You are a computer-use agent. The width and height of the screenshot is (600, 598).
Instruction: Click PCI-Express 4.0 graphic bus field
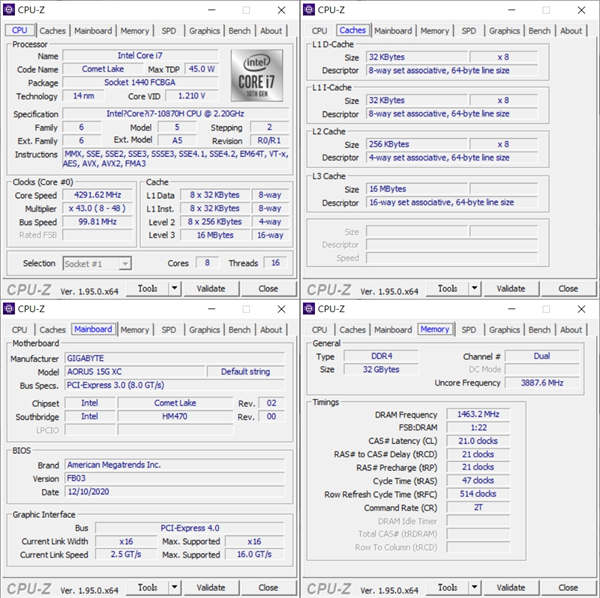tap(190, 528)
